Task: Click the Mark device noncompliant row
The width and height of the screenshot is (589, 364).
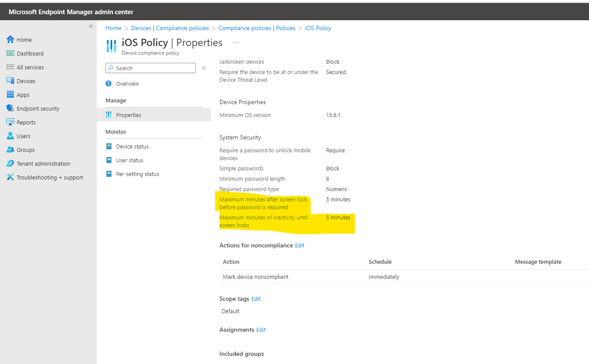Action: click(404, 277)
